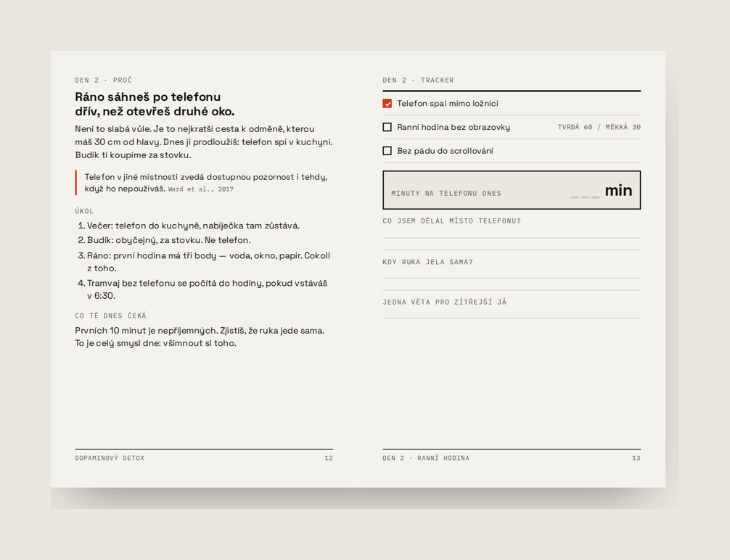Click the paragraph 'Prvních 10 minut je nepříjemných'
This screenshot has width=730, height=560.
tap(200, 337)
